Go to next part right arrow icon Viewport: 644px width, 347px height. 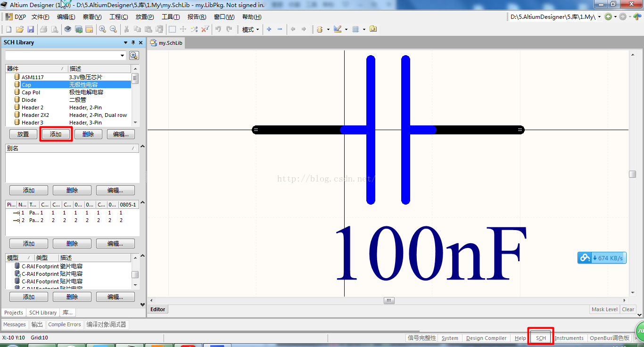click(304, 29)
